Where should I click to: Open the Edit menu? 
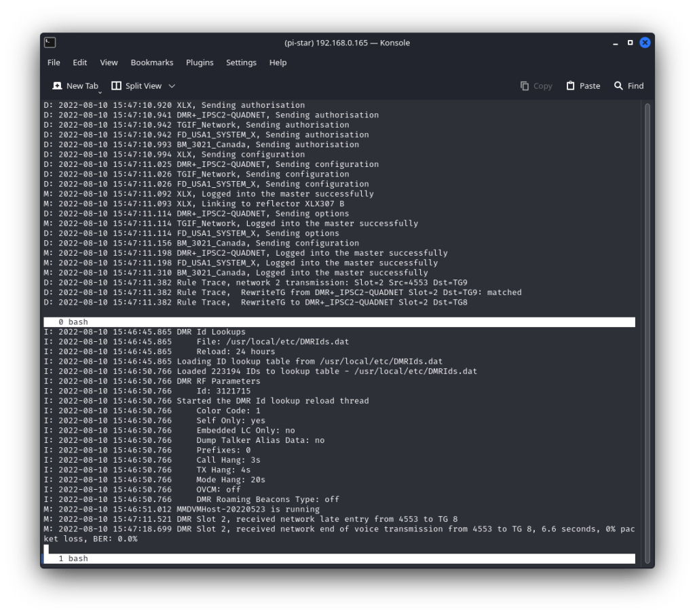[80, 62]
